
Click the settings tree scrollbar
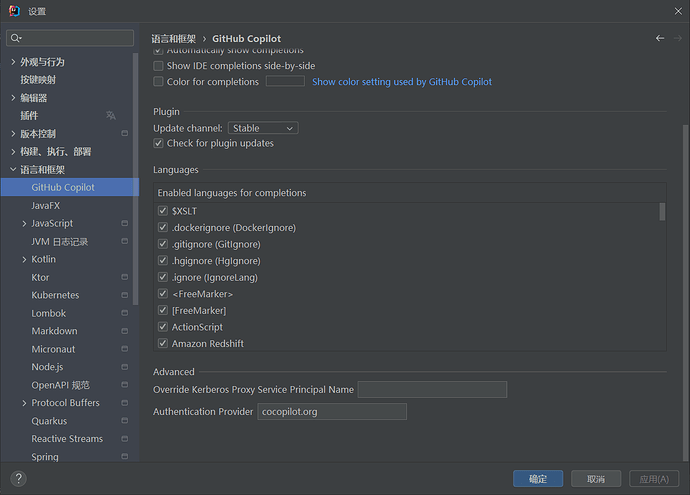click(x=136, y=179)
